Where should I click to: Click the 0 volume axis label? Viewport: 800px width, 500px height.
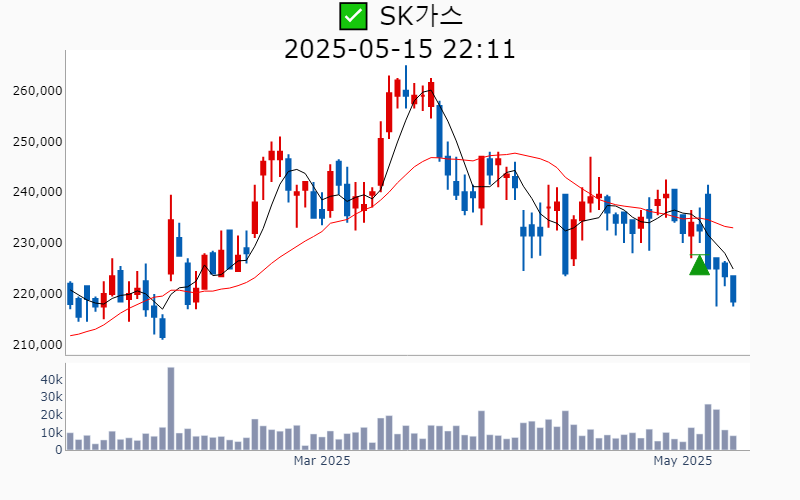[x=59, y=450]
